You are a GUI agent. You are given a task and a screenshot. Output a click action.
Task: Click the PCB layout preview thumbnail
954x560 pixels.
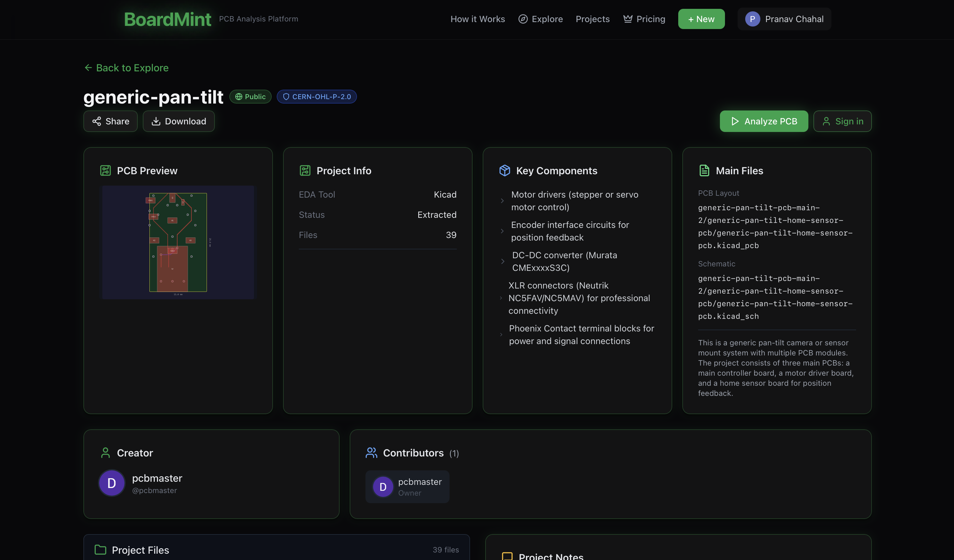(178, 242)
